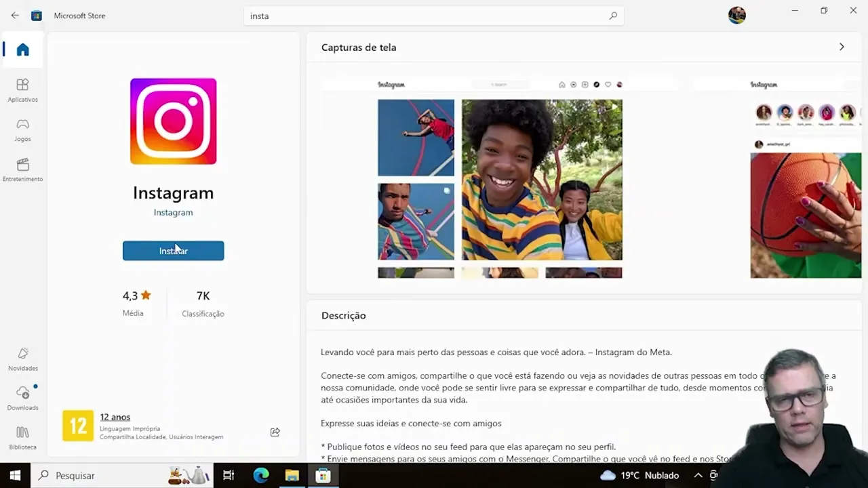Show hidden tray icons chevron
This screenshot has height=488, width=868.
(698, 475)
